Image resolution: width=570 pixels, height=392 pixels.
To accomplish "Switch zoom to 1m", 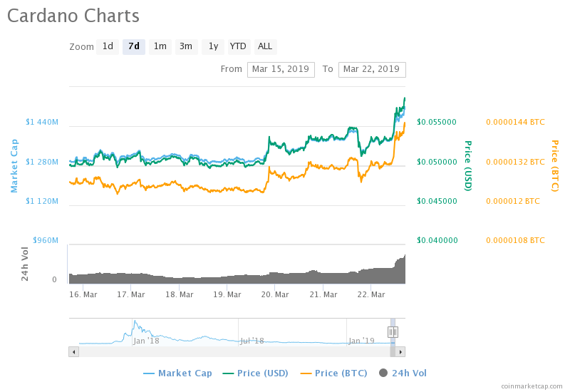I will coord(160,47).
